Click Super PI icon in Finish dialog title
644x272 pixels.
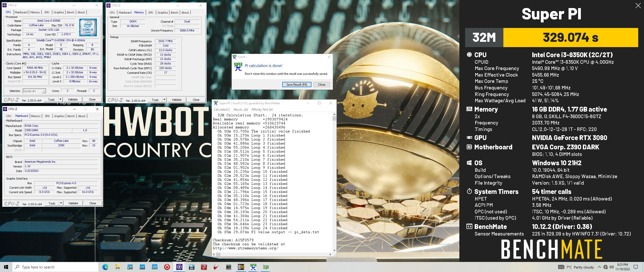(x=234, y=57)
